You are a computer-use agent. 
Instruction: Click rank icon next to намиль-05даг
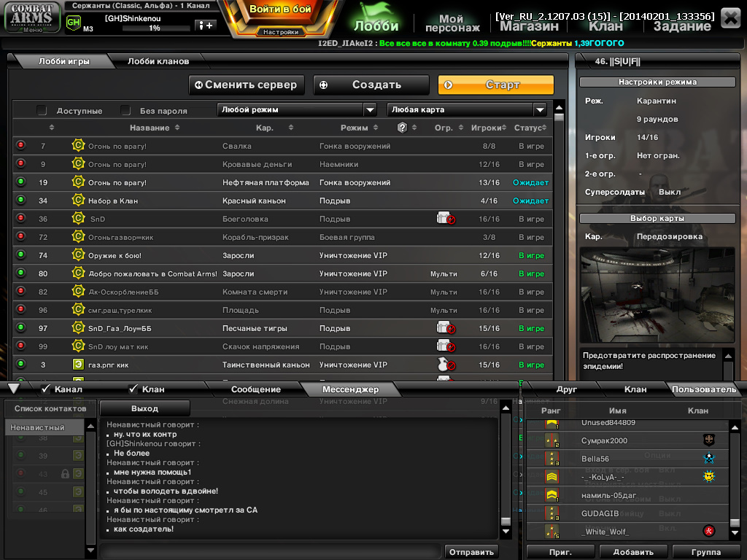click(551, 495)
